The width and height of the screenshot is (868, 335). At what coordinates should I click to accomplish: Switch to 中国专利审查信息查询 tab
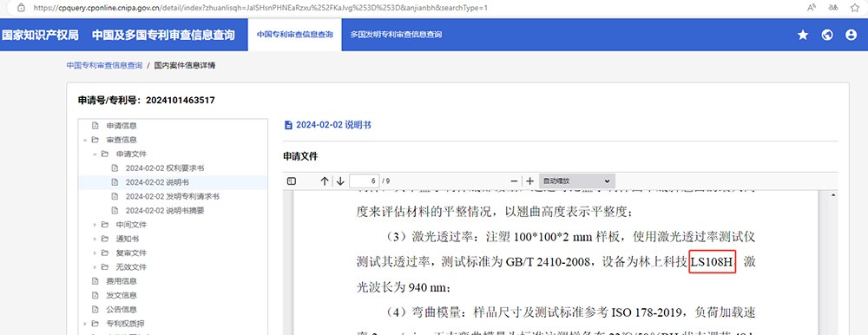(295, 35)
